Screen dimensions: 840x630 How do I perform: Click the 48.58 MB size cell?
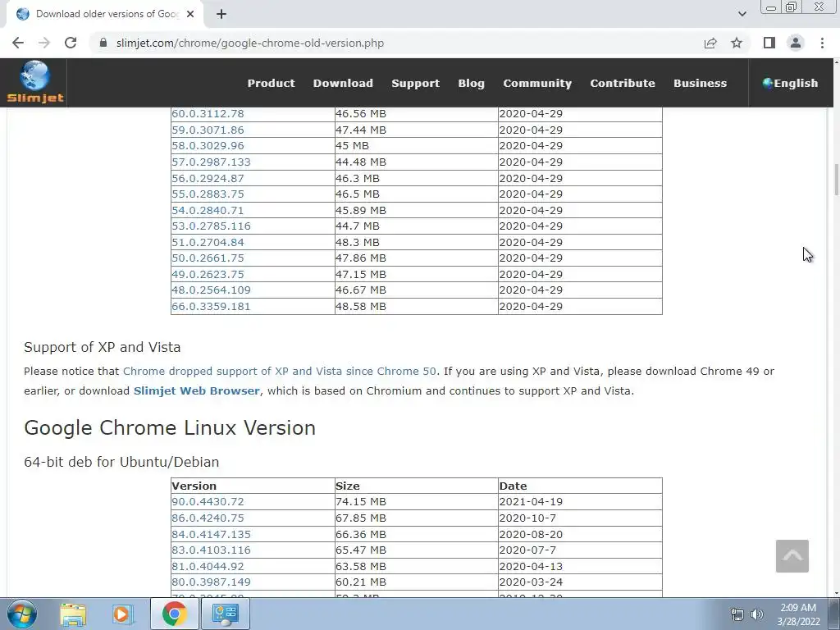click(x=416, y=307)
